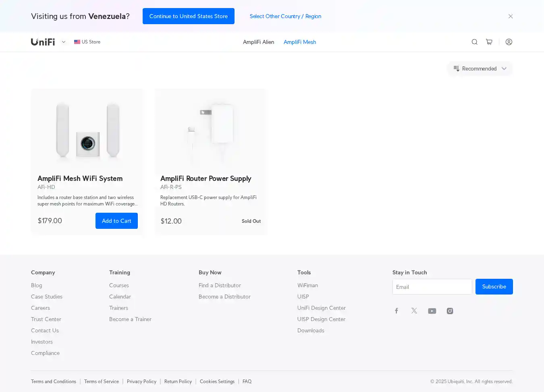Open the Instagram social icon

tap(450, 311)
